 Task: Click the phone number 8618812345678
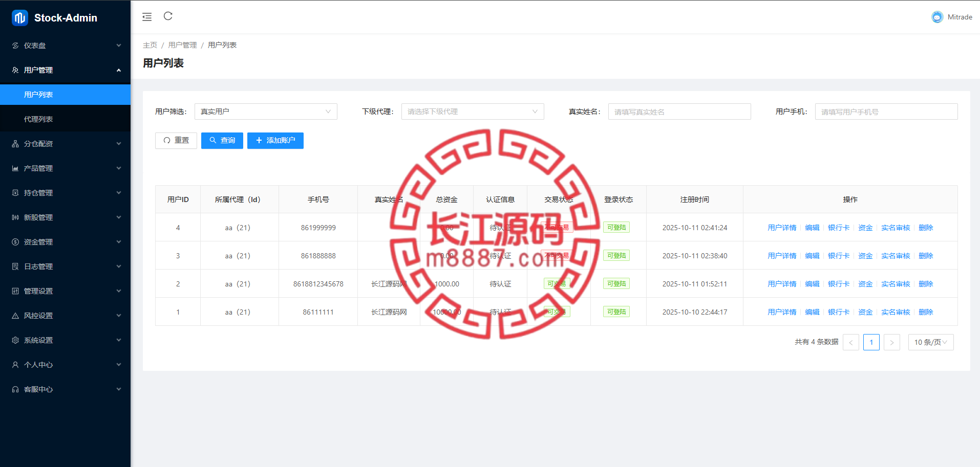[x=318, y=284]
